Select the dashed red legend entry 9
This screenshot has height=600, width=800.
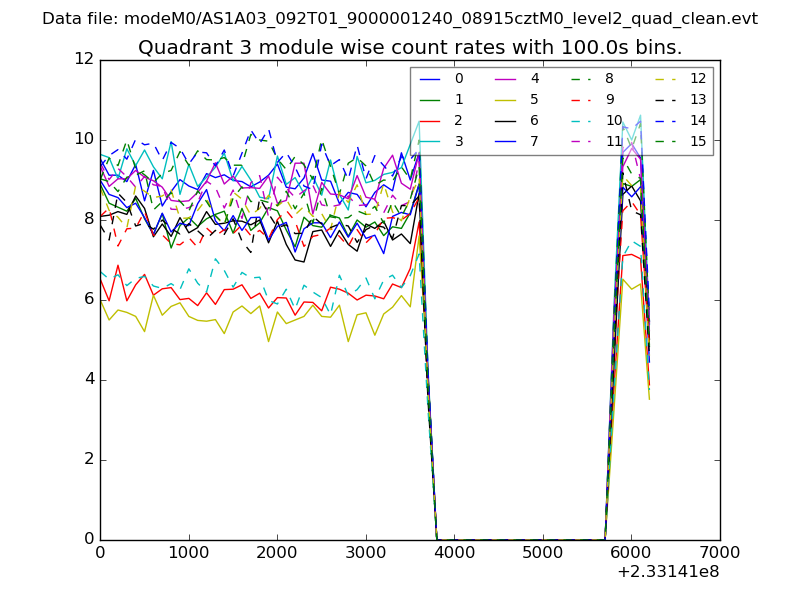(x=594, y=99)
